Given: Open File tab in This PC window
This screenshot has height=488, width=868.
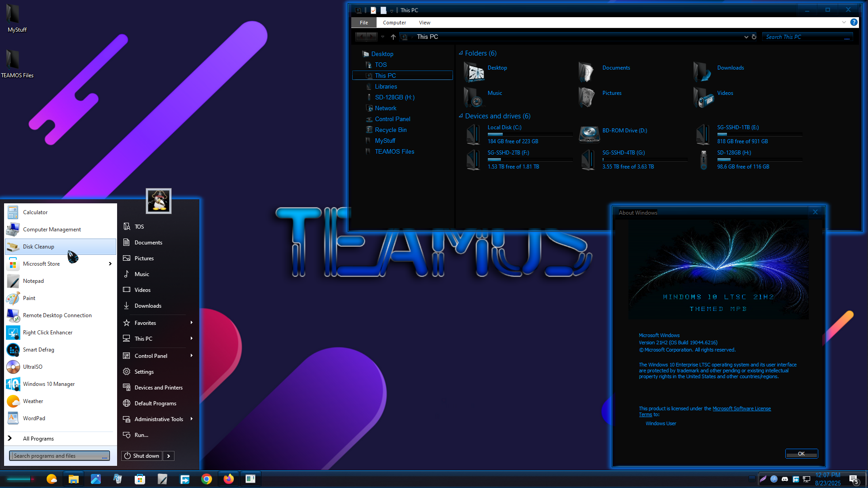Looking at the screenshot, I should tap(363, 23).
